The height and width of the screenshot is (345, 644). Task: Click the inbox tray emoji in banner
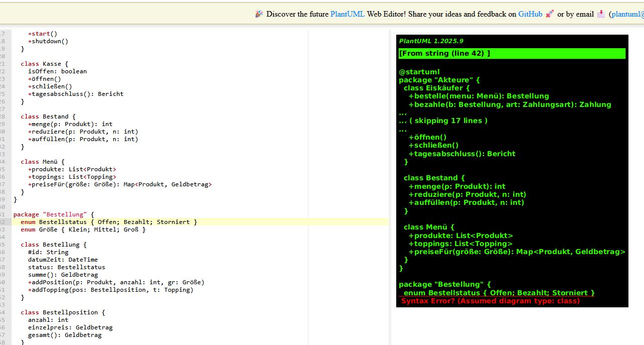[x=601, y=14]
